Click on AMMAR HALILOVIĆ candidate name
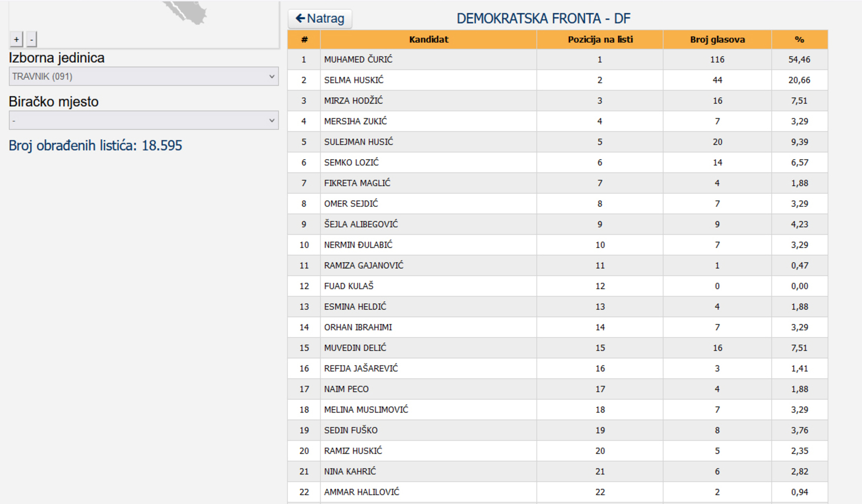 [x=362, y=492]
